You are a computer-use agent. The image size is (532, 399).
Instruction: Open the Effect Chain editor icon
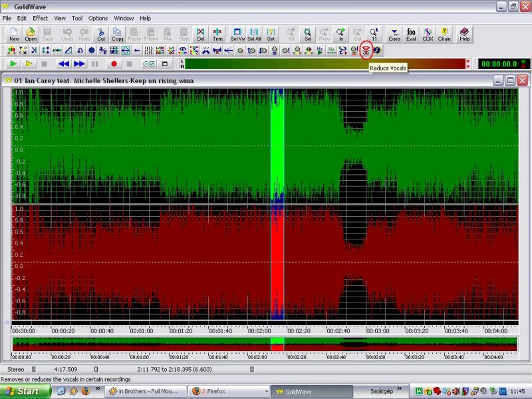click(444, 34)
